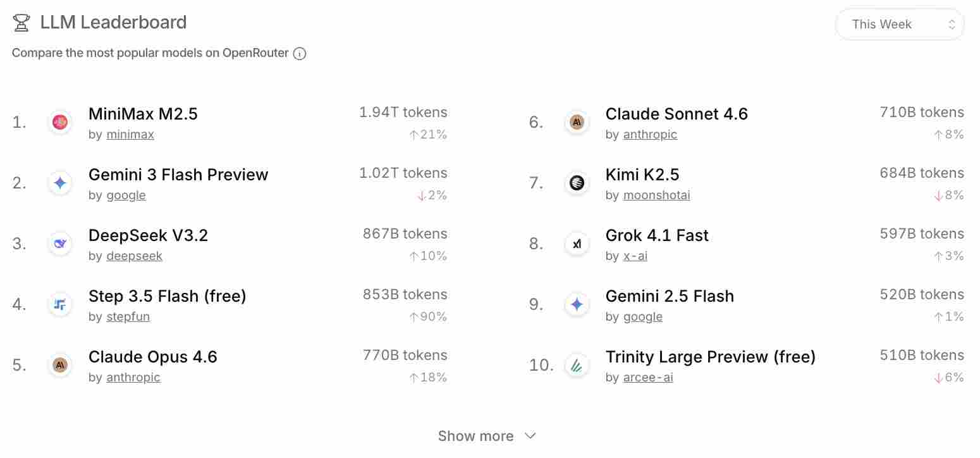Click the DeepSeek whale icon
Viewport: 980px width, 458px height.
tap(60, 244)
